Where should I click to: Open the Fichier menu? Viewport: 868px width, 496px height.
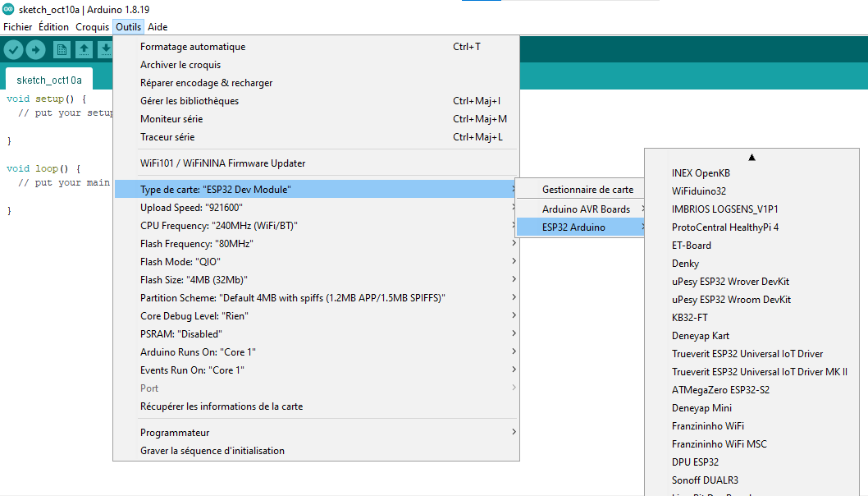pos(18,26)
